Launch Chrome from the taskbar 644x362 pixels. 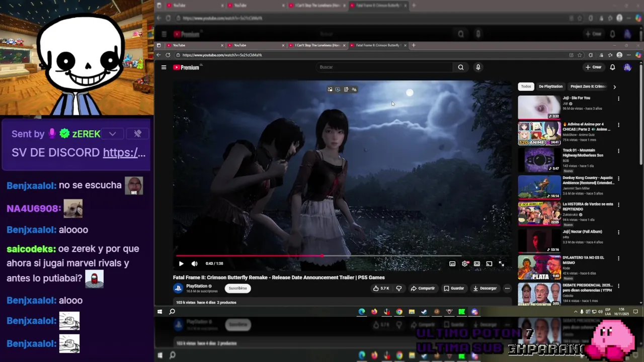click(399, 312)
